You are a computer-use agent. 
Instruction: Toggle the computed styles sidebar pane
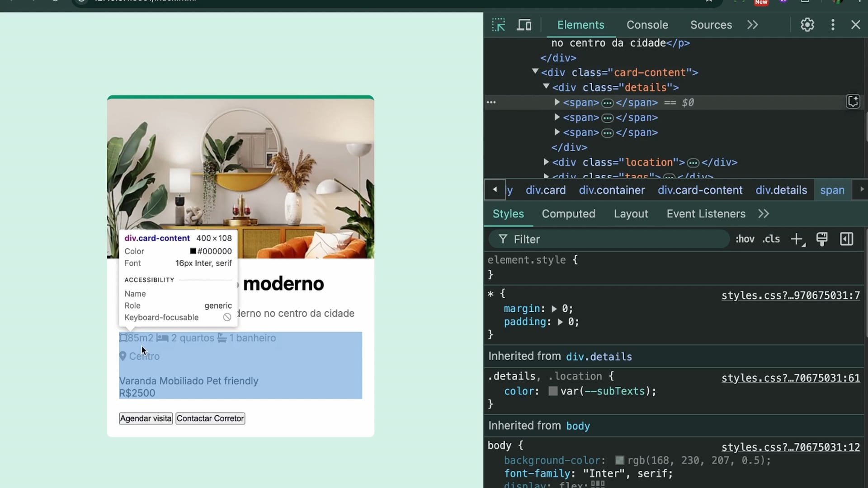tap(846, 239)
